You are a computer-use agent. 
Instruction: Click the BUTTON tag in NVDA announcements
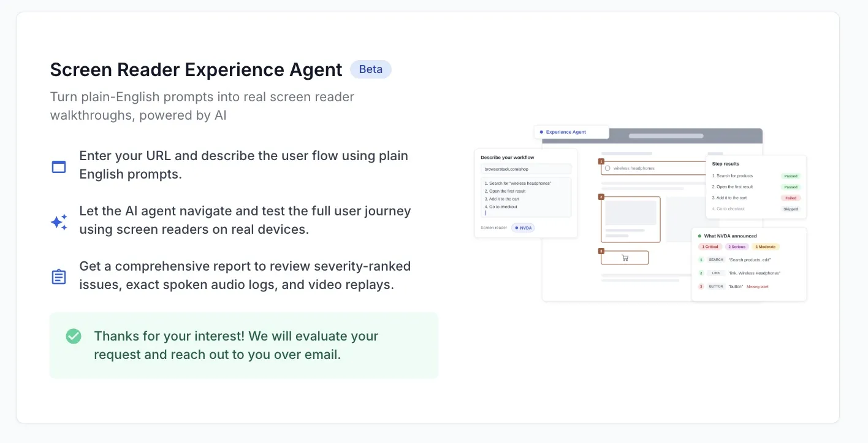716,287
